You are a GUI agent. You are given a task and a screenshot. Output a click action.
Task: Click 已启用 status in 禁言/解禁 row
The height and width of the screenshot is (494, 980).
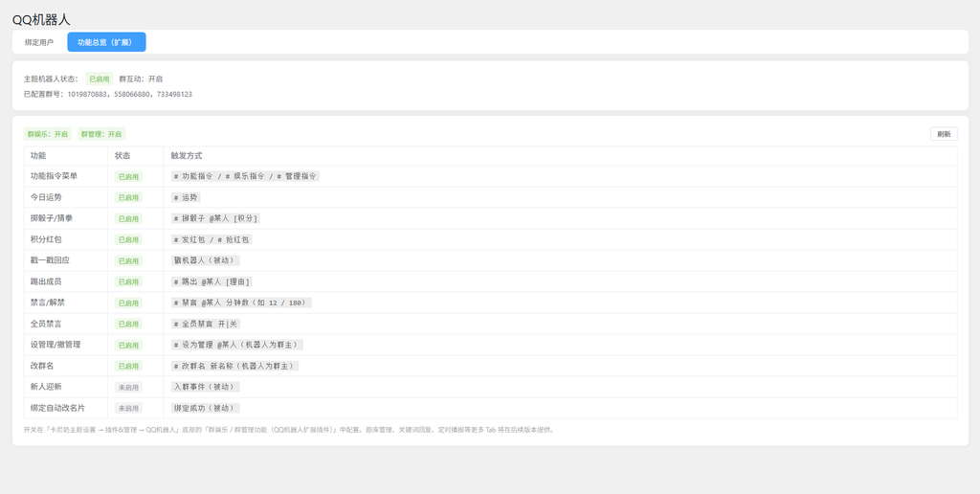pos(128,303)
